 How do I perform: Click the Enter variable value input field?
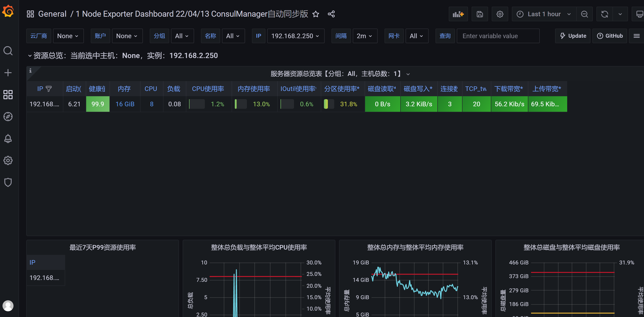click(x=498, y=36)
